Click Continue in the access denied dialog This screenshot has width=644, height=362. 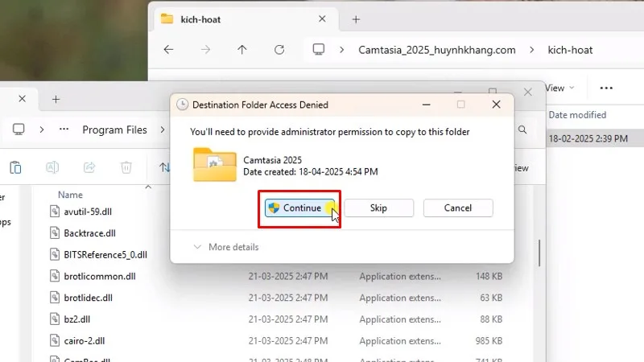pyautogui.click(x=299, y=208)
